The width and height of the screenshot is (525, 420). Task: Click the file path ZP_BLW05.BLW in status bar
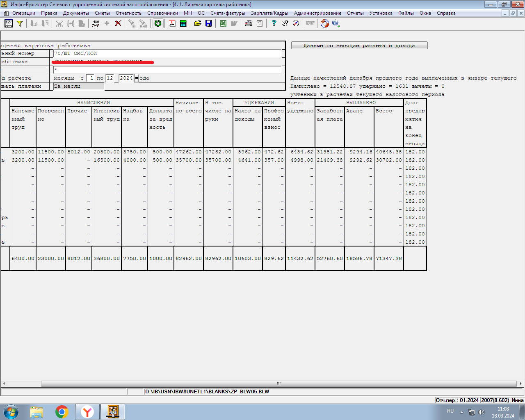pos(207,392)
